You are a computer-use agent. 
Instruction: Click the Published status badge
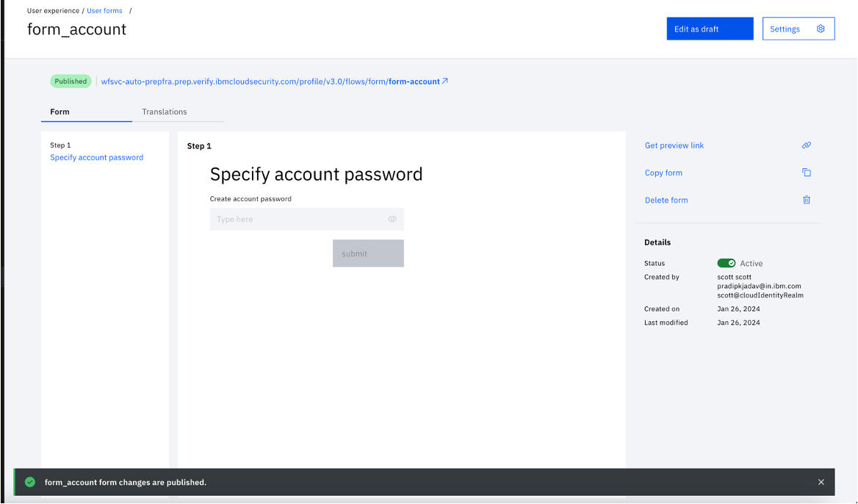71,81
